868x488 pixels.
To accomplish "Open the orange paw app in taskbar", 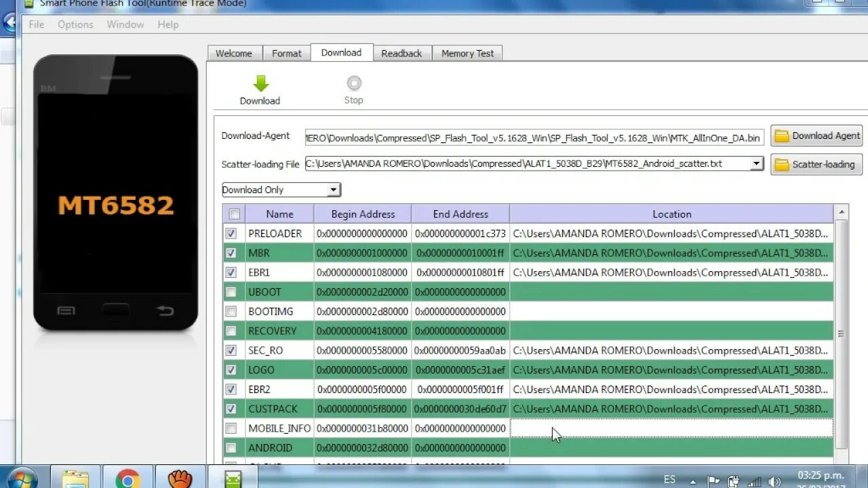I will [180, 479].
